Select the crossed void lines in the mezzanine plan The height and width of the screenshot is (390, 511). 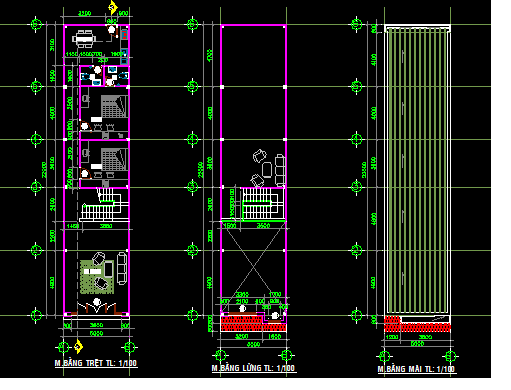click(253, 267)
